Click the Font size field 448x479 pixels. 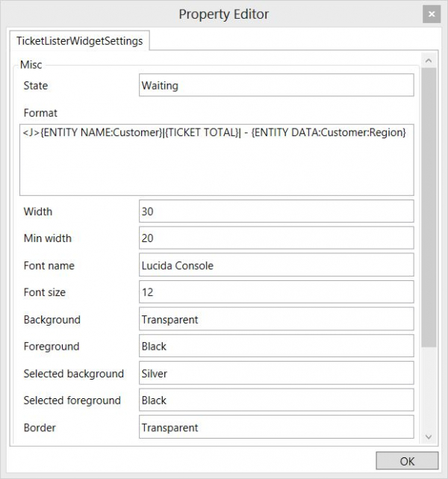tap(276, 292)
